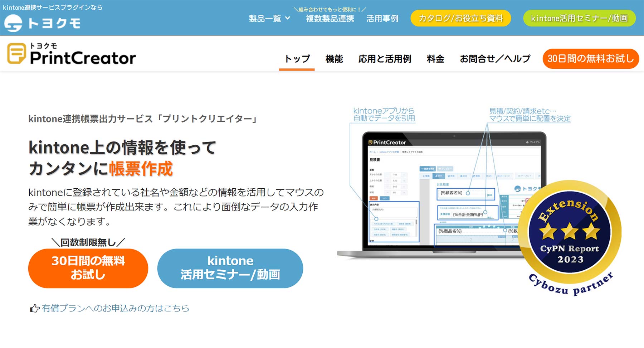The height and width of the screenshot is (348, 644).
Task: Click the トヨクモ wordmark in the top bar
Action: [54, 24]
